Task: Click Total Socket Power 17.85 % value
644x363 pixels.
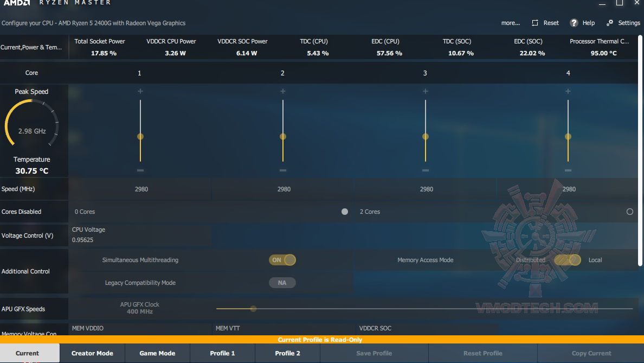Action: (x=104, y=53)
